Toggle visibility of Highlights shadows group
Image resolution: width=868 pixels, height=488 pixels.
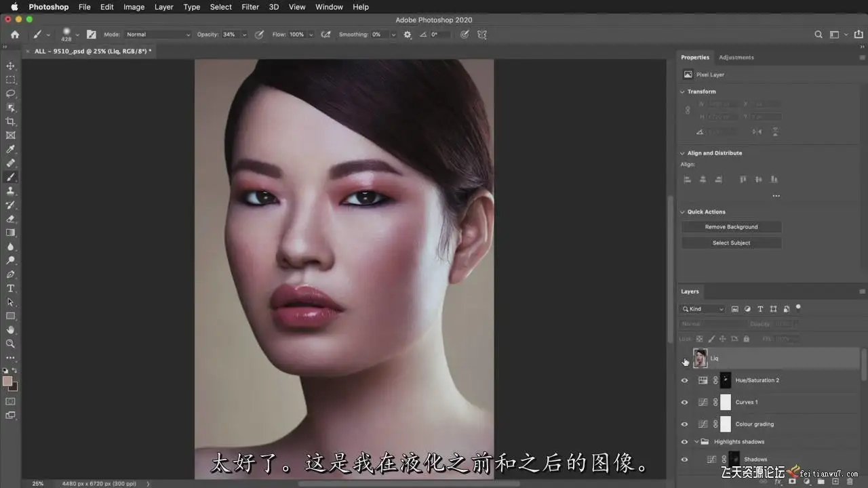point(684,442)
